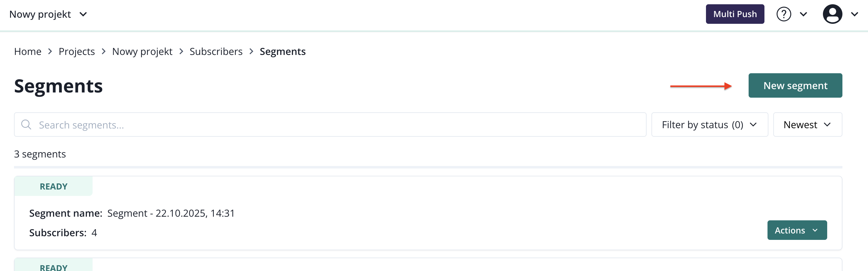The height and width of the screenshot is (271, 868).
Task: Open the Filter by status dropdown
Action: 709,125
